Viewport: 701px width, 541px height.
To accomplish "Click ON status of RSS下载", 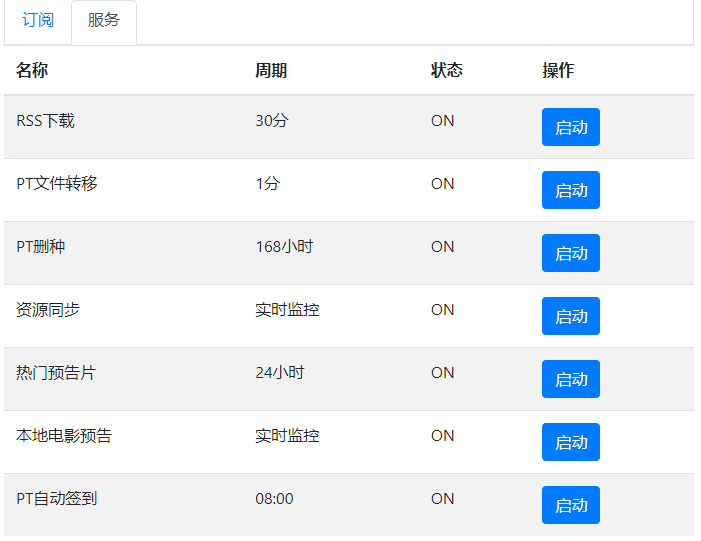I will click(x=443, y=121).
